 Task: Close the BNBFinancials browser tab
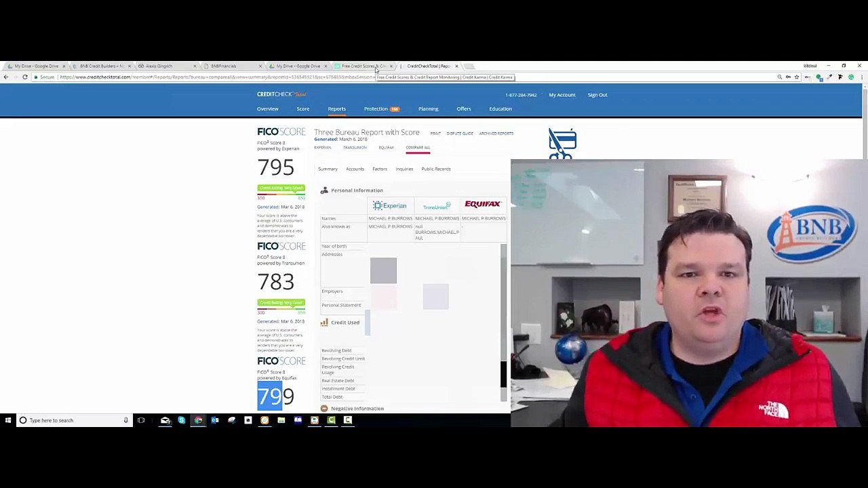[x=260, y=66]
